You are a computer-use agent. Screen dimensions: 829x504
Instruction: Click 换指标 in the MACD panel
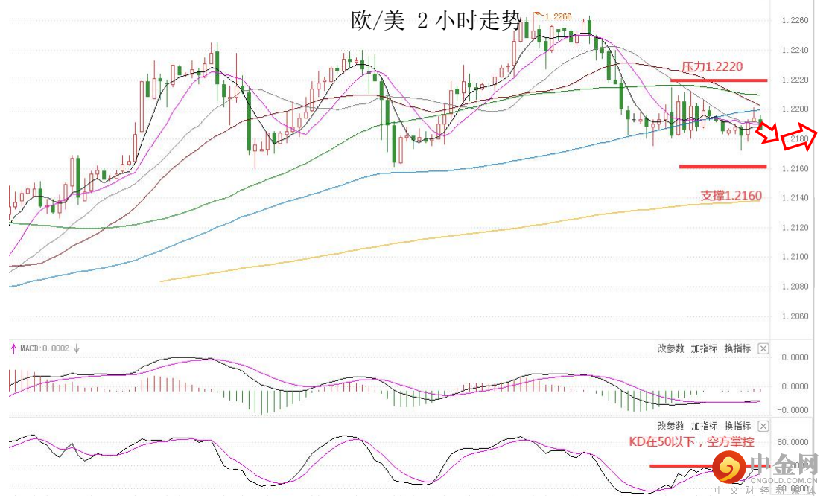click(x=737, y=348)
